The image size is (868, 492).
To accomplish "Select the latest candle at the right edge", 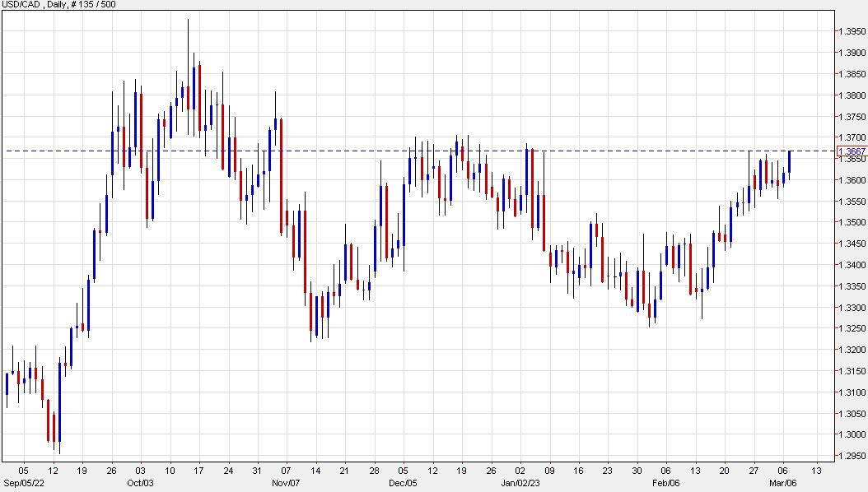I will (791, 160).
